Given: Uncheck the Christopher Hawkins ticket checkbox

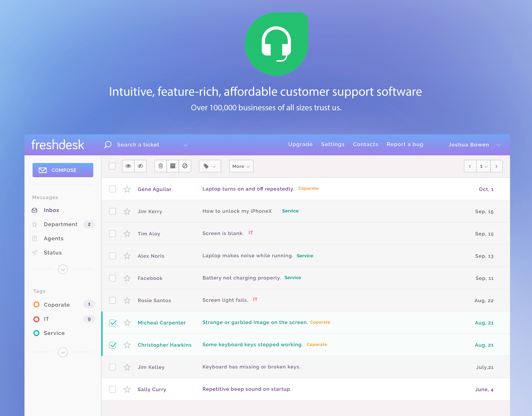Looking at the screenshot, I should pyautogui.click(x=113, y=345).
